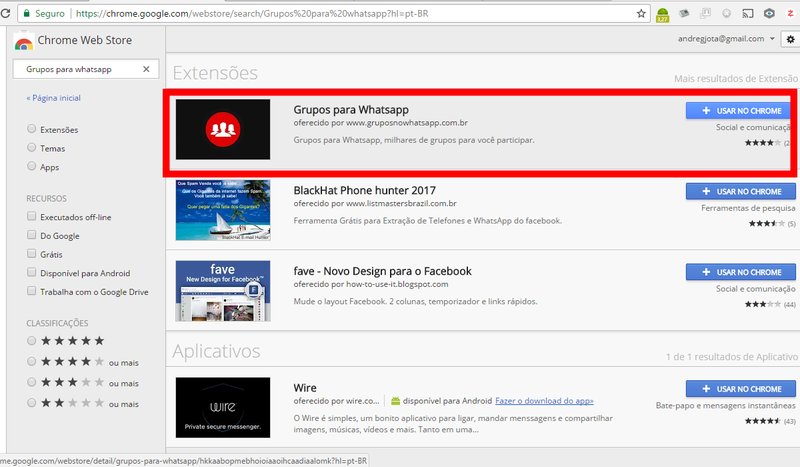Add fave extension with Usar no Chrome
This screenshot has height=467, width=800.
pos(741,272)
